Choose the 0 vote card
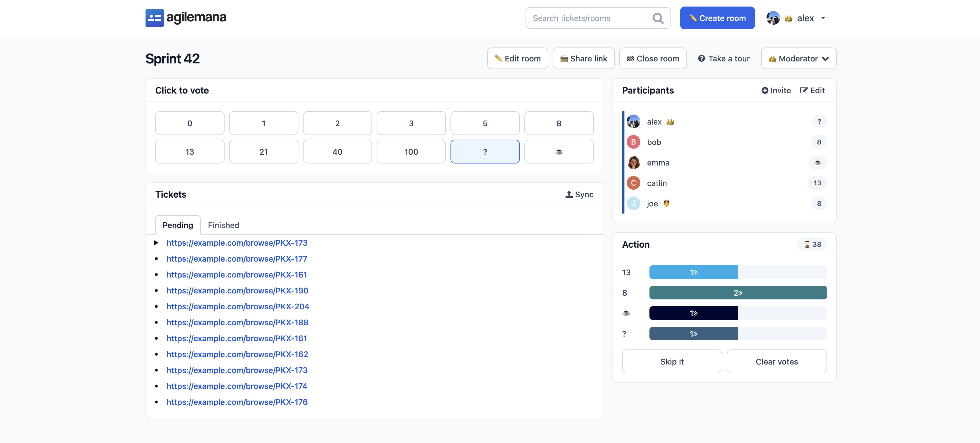The height and width of the screenshot is (443, 980). point(190,123)
